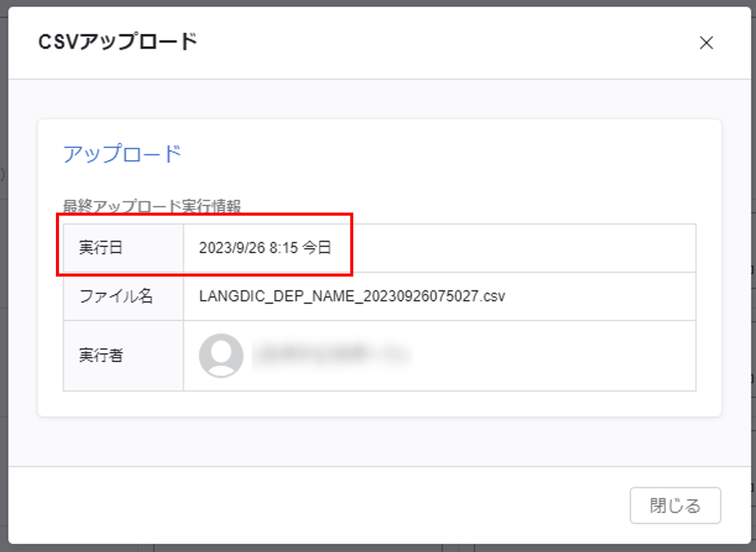Click the dialog header bar's empty area
Image resolution: width=756 pixels, height=552 pixels.
point(421,42)
